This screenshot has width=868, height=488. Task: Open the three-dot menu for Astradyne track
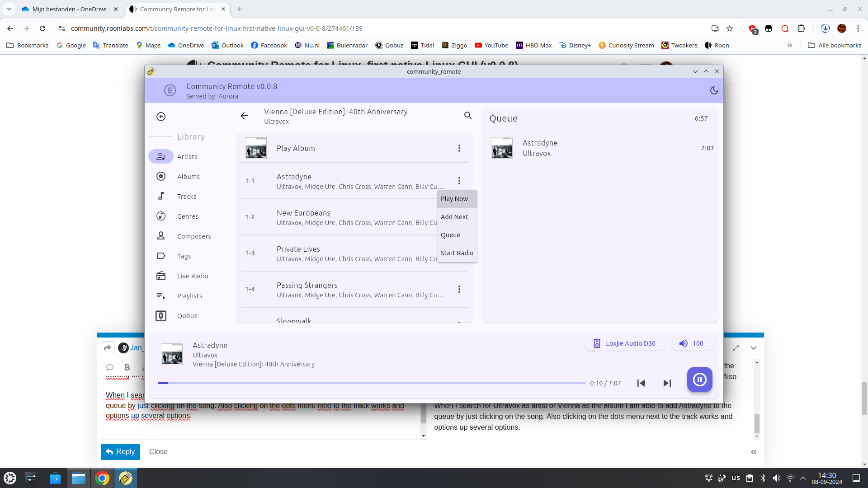coord(459,181)
